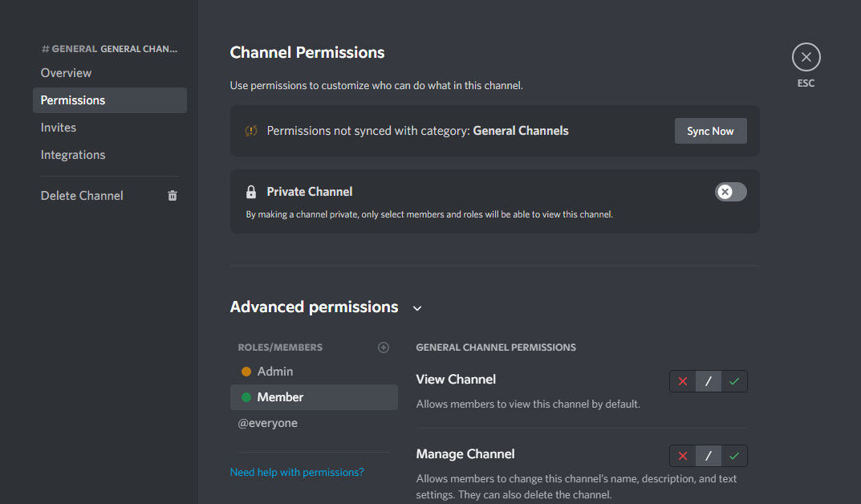Screen dimensions: 861x504
Task: Select the @everyone role in the list
Action: [268, 422]
